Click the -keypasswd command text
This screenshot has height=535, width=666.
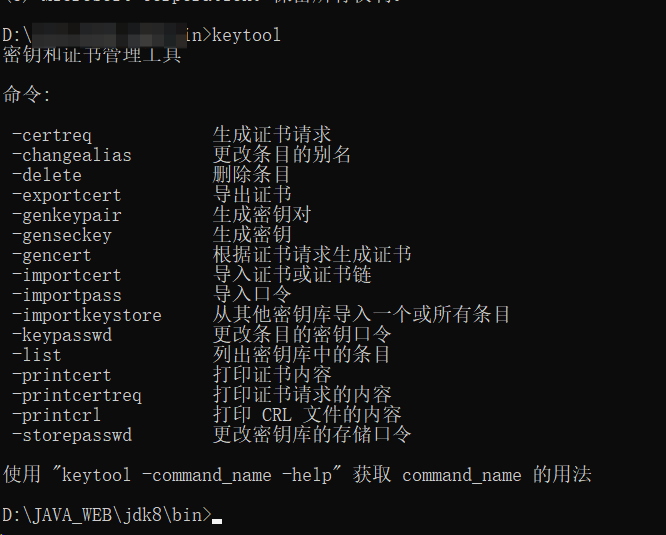(x=62, y=335)
